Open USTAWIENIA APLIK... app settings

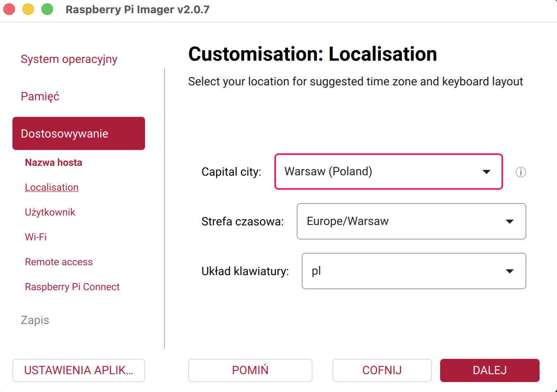click(x=79, y=370)
